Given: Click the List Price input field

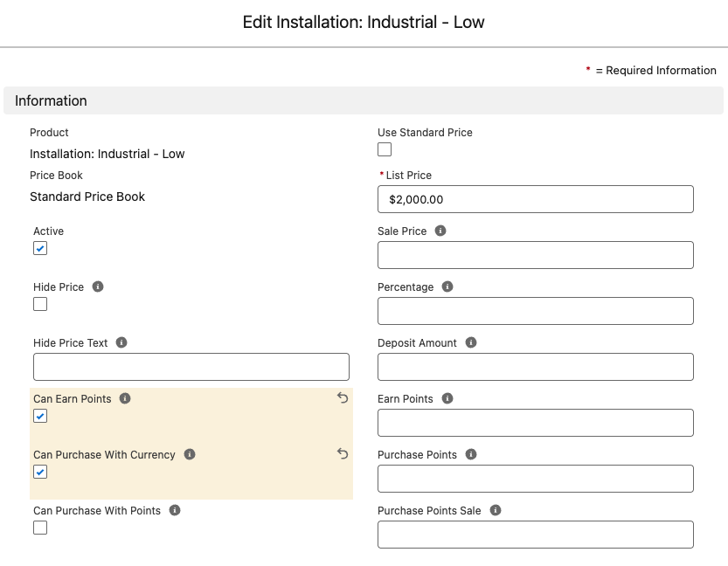Looking at the screenshot, I should pos(535,199).
